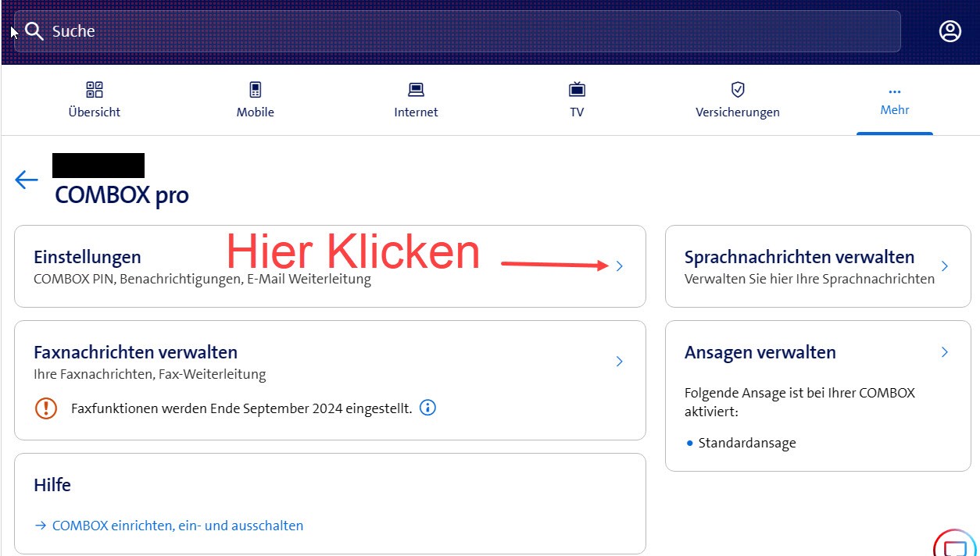Viewport: 980px width, 556px height.
Task: Expand Einstellungen via its chevron arrow
Action: pos(620,266)
